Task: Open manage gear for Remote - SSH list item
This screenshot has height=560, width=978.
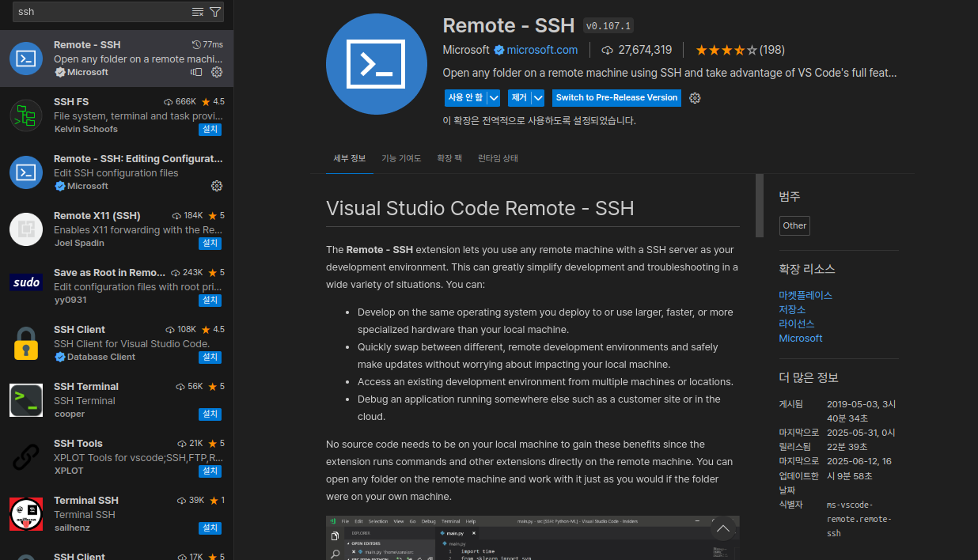Action: click(216, 72)
